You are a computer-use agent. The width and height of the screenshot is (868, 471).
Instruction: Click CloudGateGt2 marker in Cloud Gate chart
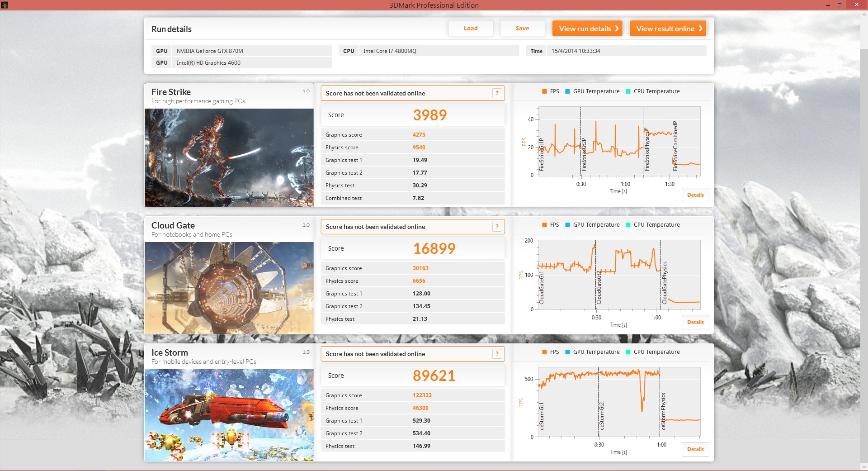point(599,288)
